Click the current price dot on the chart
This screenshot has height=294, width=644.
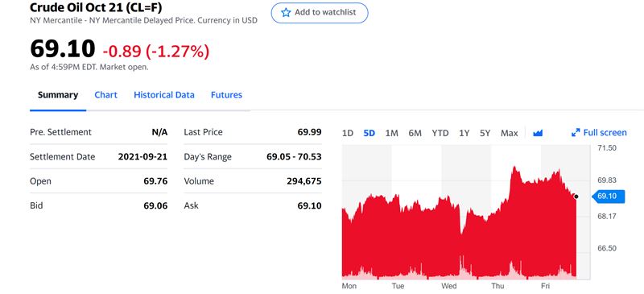pos(576,197)
